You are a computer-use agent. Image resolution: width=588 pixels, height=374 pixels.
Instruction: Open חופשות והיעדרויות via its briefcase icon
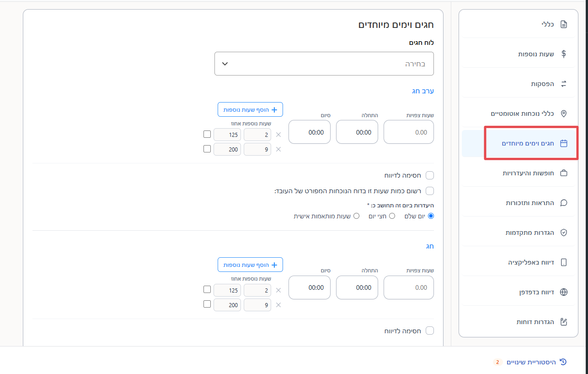point(564,173)
